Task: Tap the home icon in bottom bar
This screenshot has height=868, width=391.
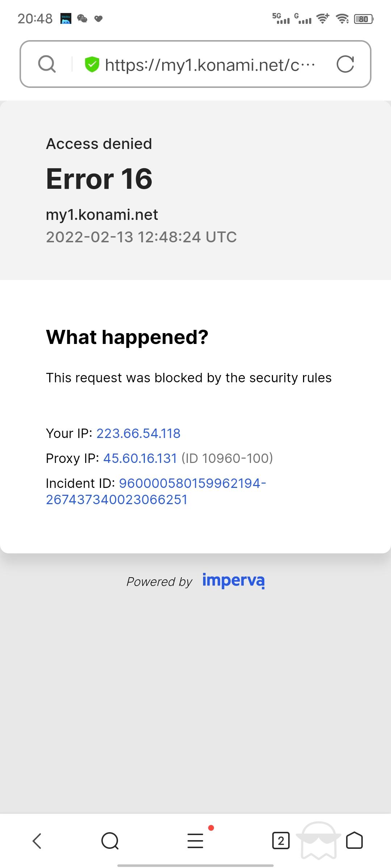Action: pyautogui.click(x=354, y=841)
